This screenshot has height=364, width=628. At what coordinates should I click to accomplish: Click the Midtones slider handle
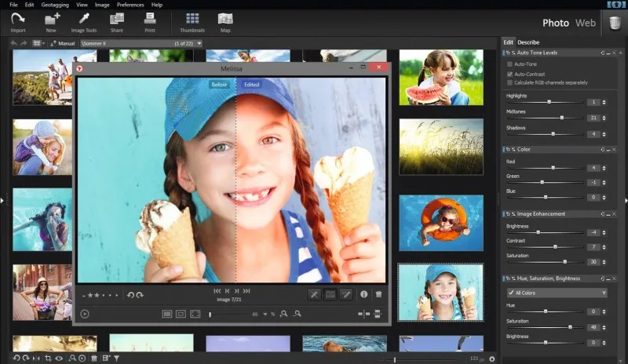[x=561, y=118]
